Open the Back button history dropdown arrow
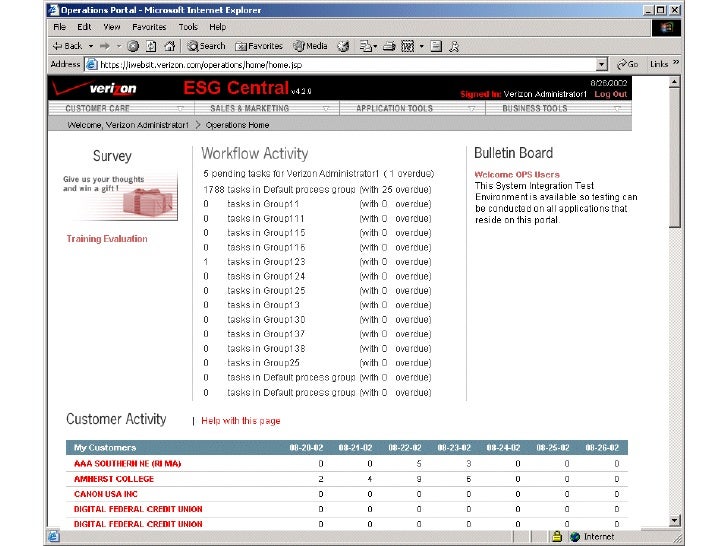 click(x=91, y=46)
